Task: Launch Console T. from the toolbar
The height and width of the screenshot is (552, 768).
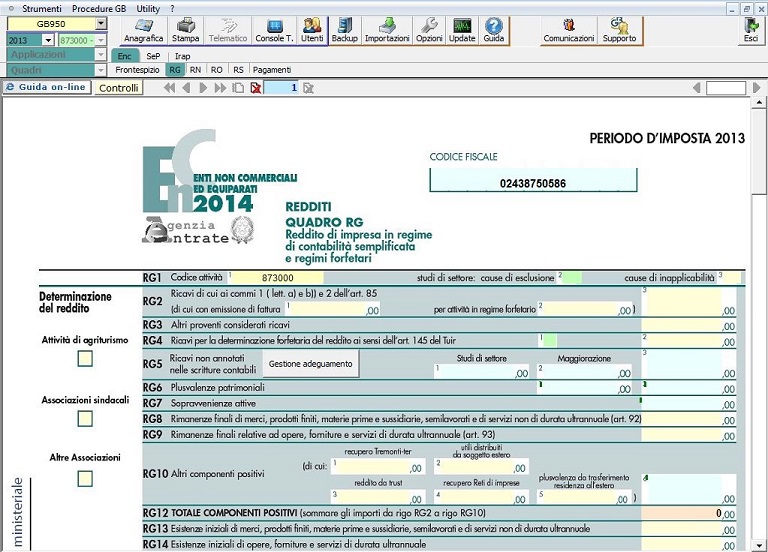Action: coord(274,30)
